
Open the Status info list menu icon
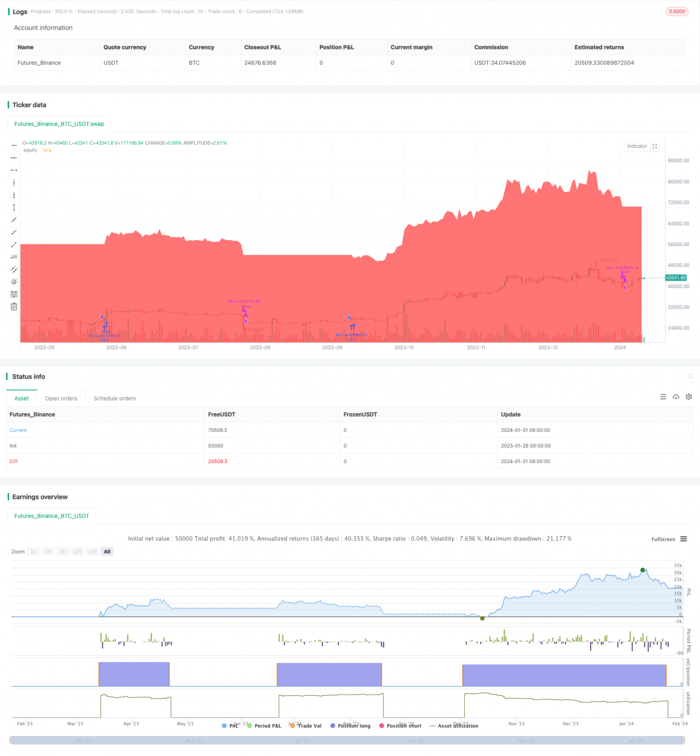click(x=663, y=397)
